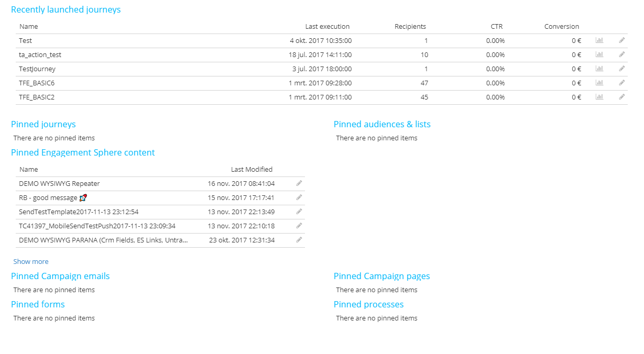
Task: Select the Pinned Engagement Sphere content heading
Action: point(83,152)
